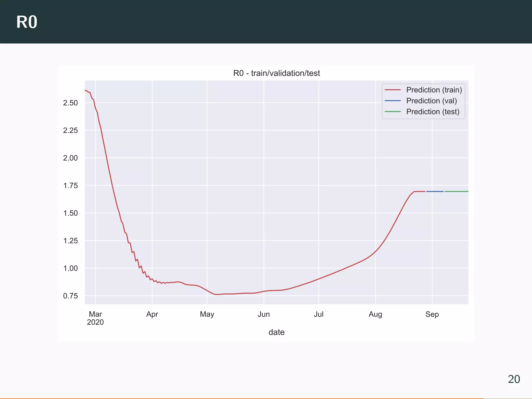Click the 1.00 y-axis tick label
This screenshot has width=532, height=399.
tap(70, 268)
